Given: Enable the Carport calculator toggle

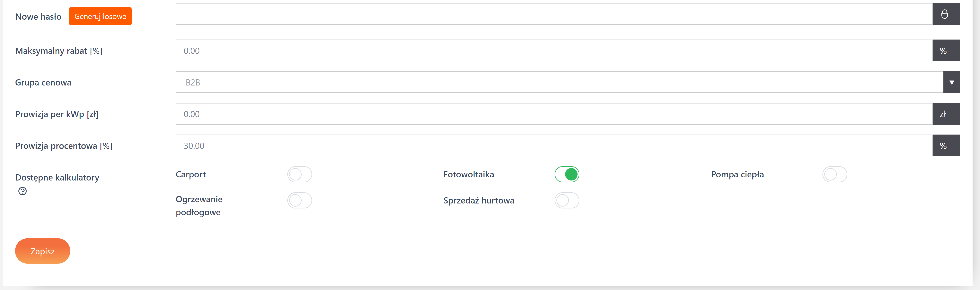Looking at the screenshot, I should coord(299,174).
